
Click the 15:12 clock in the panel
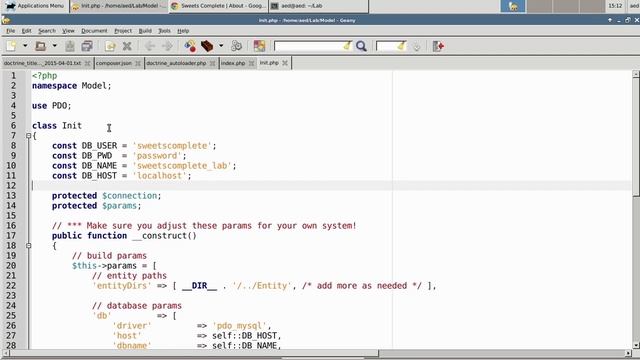pos(615,6)
